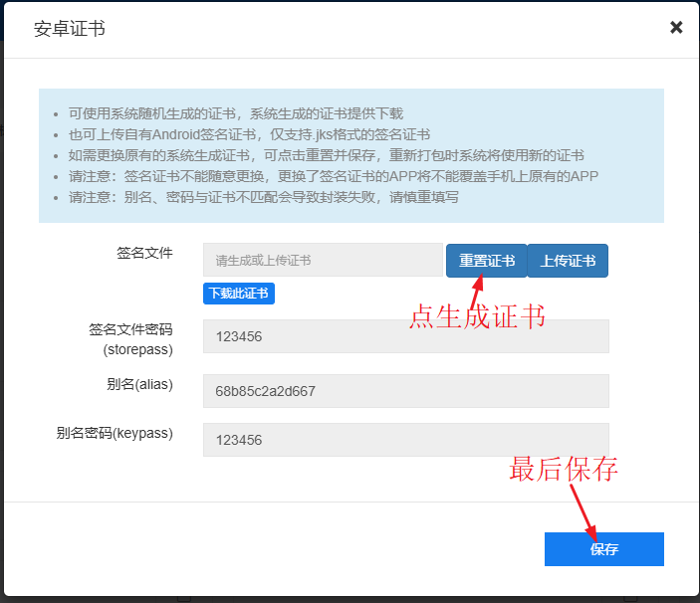Click the warning about 签名证书不能随意更换

point(333,176)
